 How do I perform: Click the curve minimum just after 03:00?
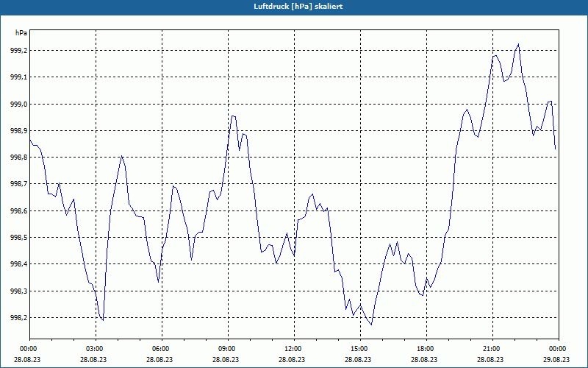pos(103,320)
